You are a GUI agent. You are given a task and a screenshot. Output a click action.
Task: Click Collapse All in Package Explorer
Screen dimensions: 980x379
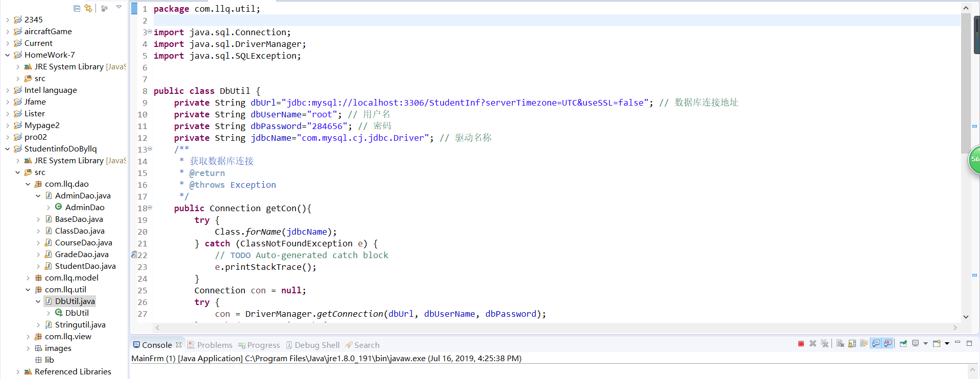click(77, 8)
